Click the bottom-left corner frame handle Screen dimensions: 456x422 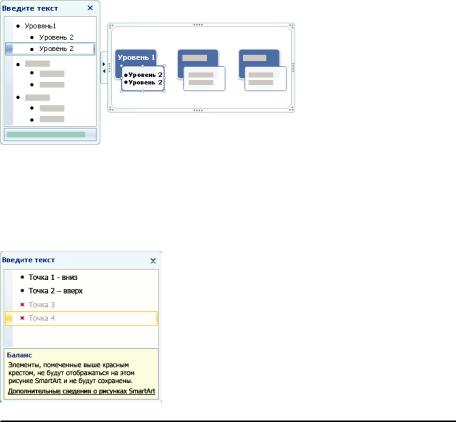[x=111, y=109]
